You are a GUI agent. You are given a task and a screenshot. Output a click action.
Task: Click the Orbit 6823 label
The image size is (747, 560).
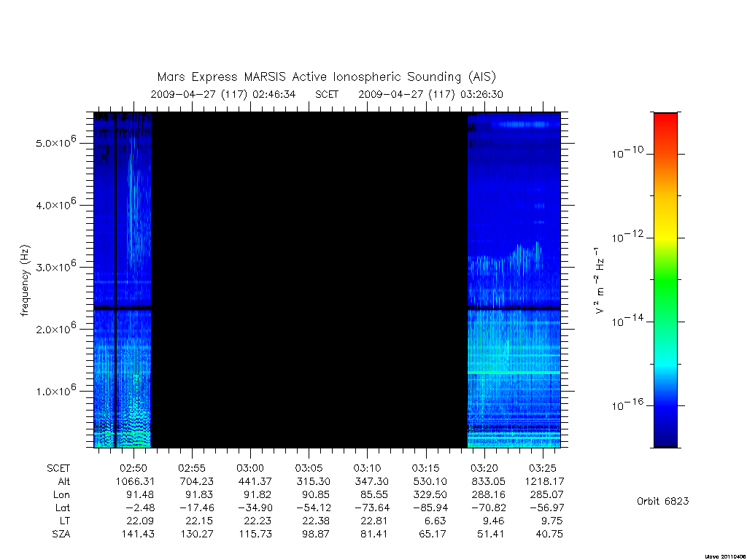662,501
